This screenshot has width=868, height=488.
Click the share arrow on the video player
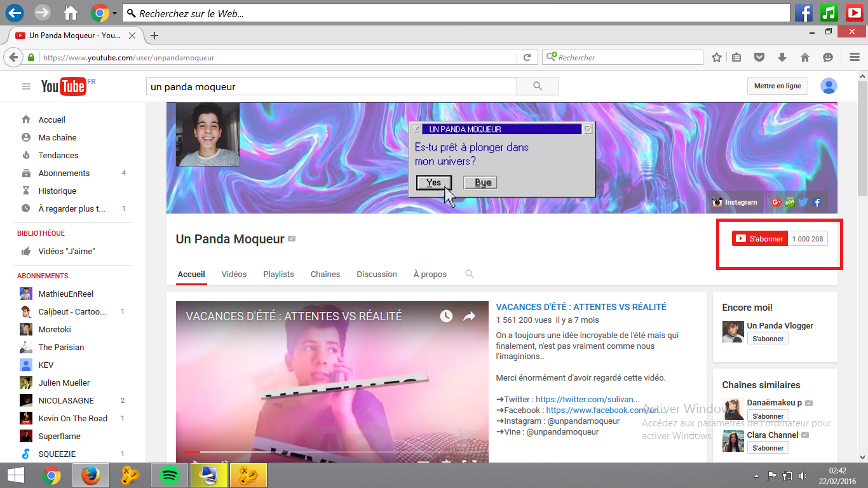(469, 316)
